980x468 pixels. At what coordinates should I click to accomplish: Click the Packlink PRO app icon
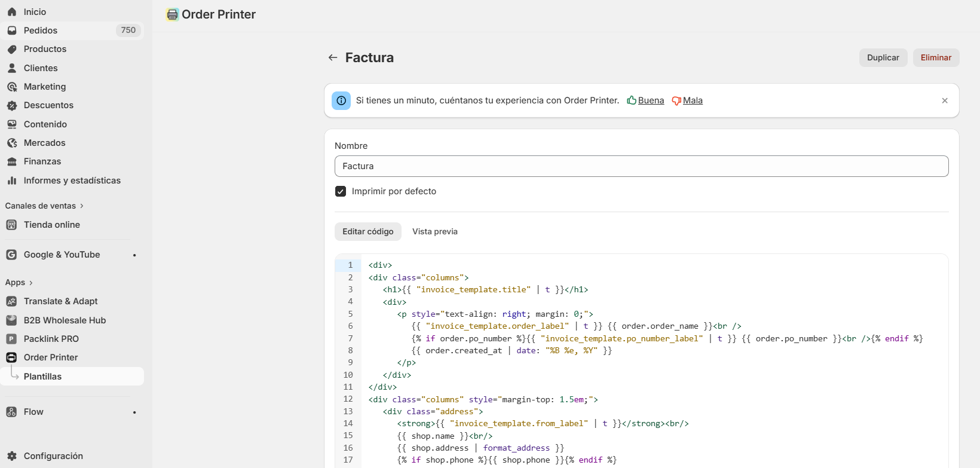[11, 339]
